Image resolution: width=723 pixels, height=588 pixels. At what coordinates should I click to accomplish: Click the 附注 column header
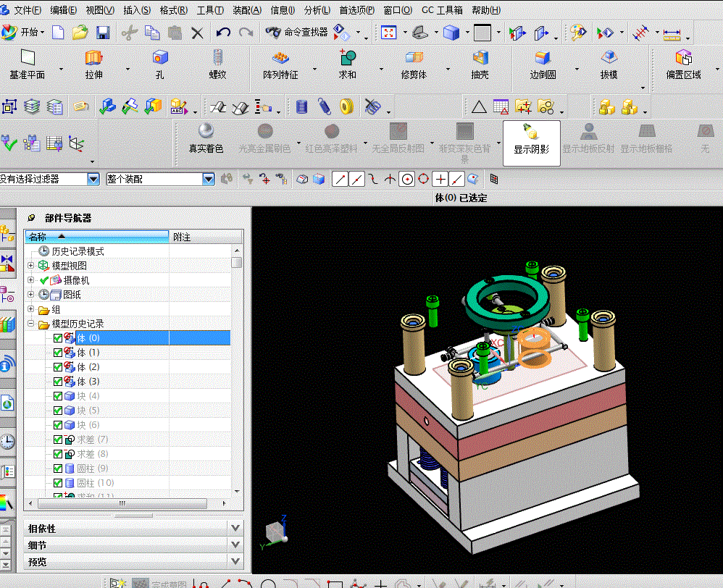click(x=206, y=237)
